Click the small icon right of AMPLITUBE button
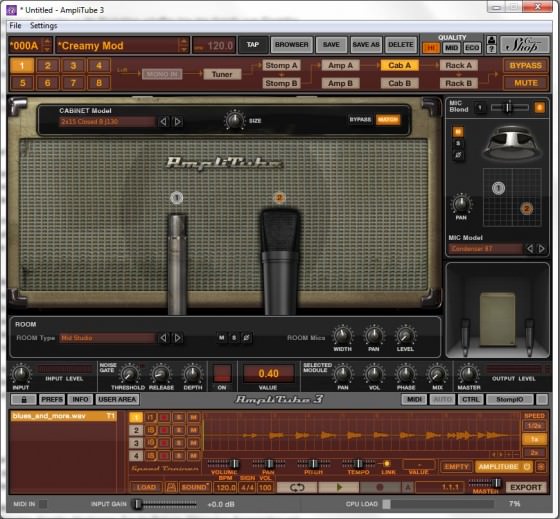Screen dimensions: 560x519 coord(541,466)
